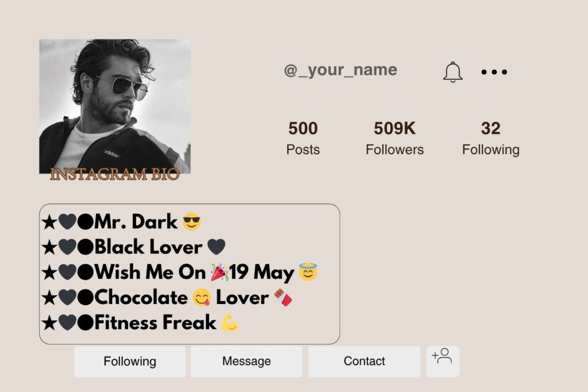Click the rounded bio text box
This screenshot has width=588, height=392.
pos(189,274)
